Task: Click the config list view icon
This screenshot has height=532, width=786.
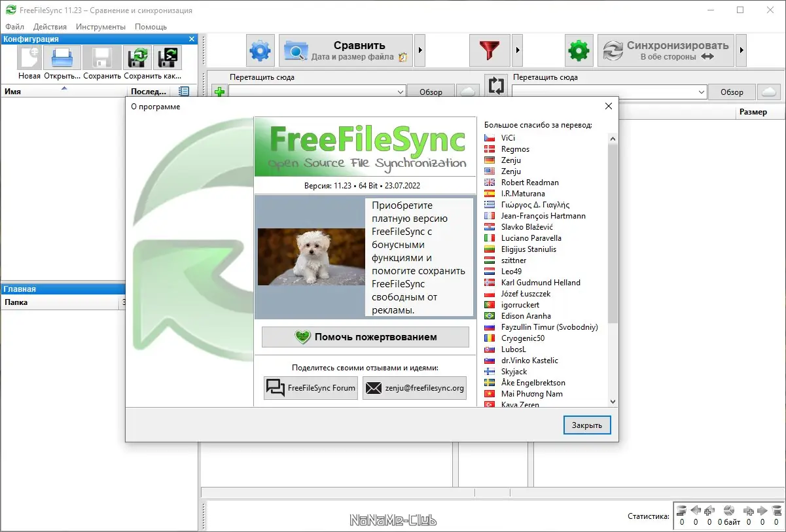Action: [184, 92]
